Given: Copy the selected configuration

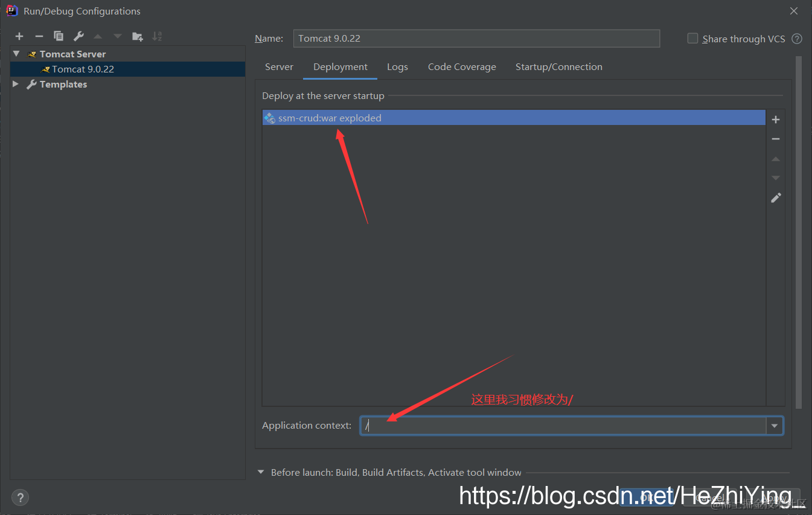Looking at the screenshot, I should [59, 36].
